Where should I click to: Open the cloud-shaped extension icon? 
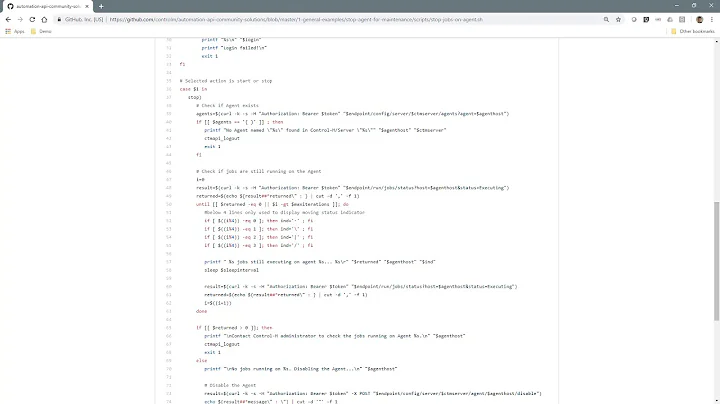[670, 19]
